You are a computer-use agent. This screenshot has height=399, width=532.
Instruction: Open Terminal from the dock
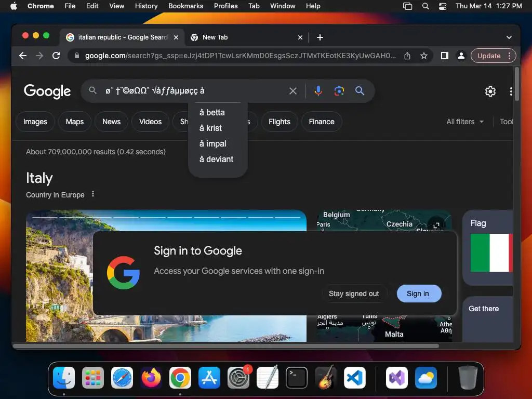coord(297,378)
